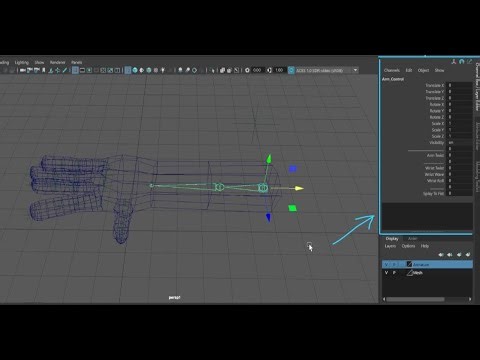The image size is (480, 360).
Task: Click the Motion Blur icon
Action: pos(187,70)
